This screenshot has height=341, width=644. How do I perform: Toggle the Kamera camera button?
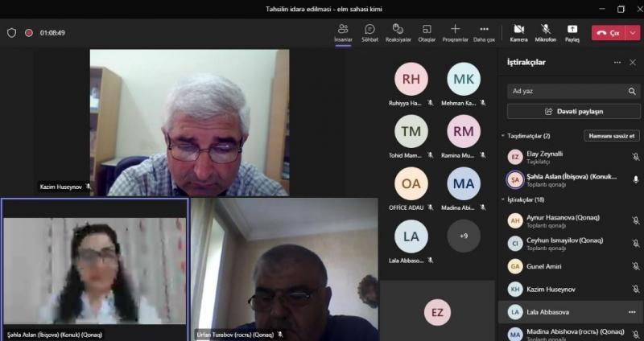tap(518, 33)
